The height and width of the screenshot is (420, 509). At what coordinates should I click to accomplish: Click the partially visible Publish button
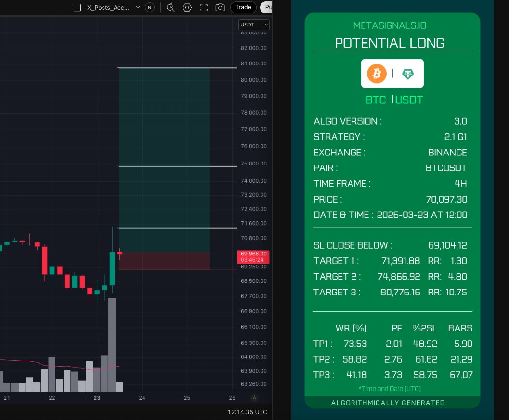coord(266,7)
